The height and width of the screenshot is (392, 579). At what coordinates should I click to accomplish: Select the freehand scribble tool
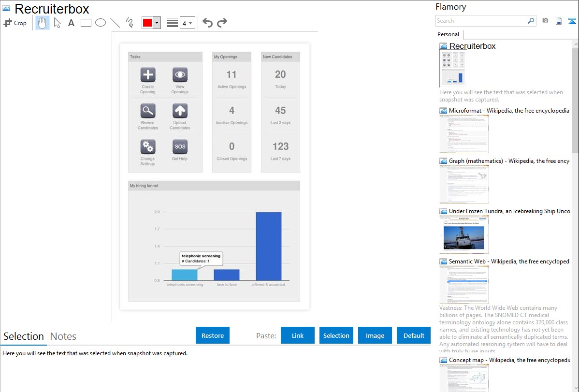[130, 23]
